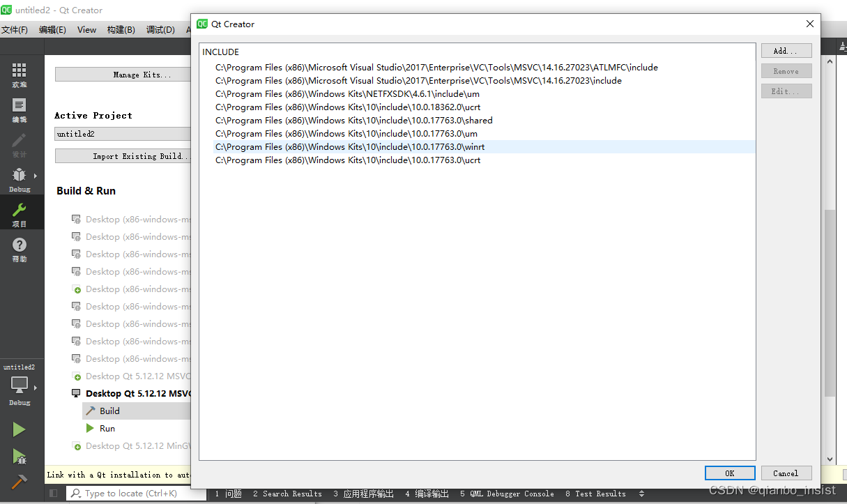Toggle the left sidebar from the status bar

[54, 494]
